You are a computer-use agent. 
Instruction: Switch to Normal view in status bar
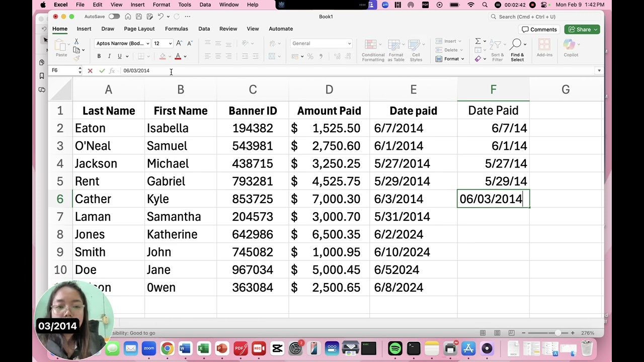click(x=482, y=333)
